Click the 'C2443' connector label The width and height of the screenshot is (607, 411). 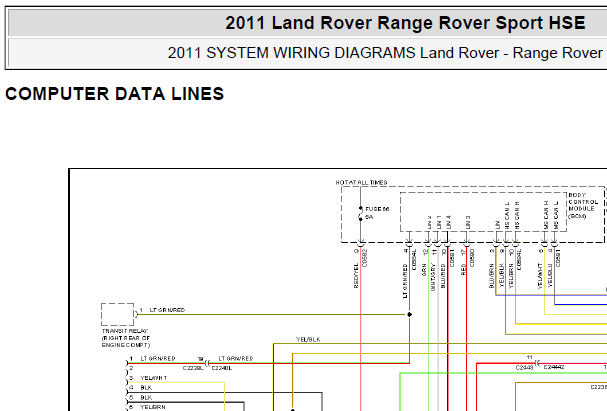click(x=525, y=367)
